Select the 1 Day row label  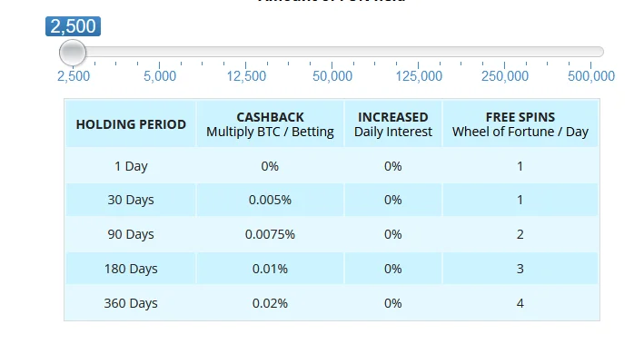tap(131, 166)
